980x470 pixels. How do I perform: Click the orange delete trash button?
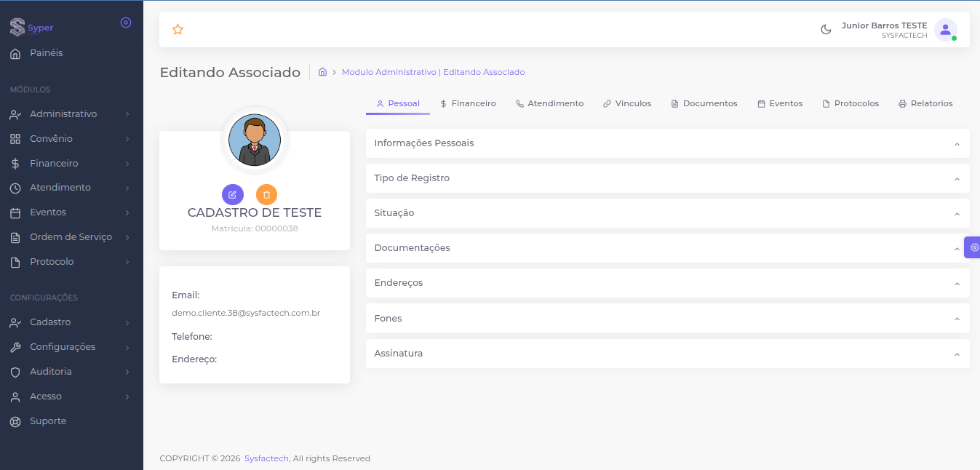pyautogui.click(x=266, y=194)
